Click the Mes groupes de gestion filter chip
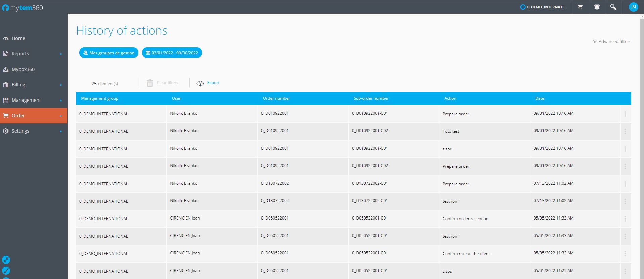644x279 pixels. [x=109, y=53]
